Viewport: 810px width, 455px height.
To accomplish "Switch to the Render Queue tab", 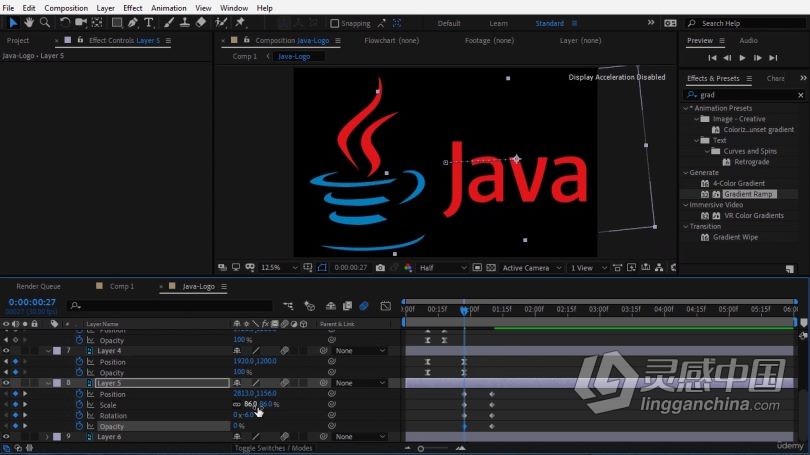I will point(38,286).
